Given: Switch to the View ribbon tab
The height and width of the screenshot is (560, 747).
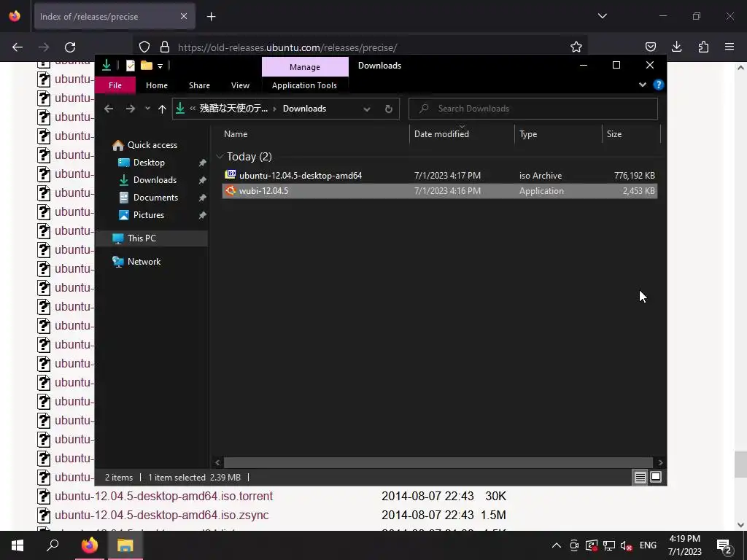Looking at the screenshot, I should tap(240, 85).
